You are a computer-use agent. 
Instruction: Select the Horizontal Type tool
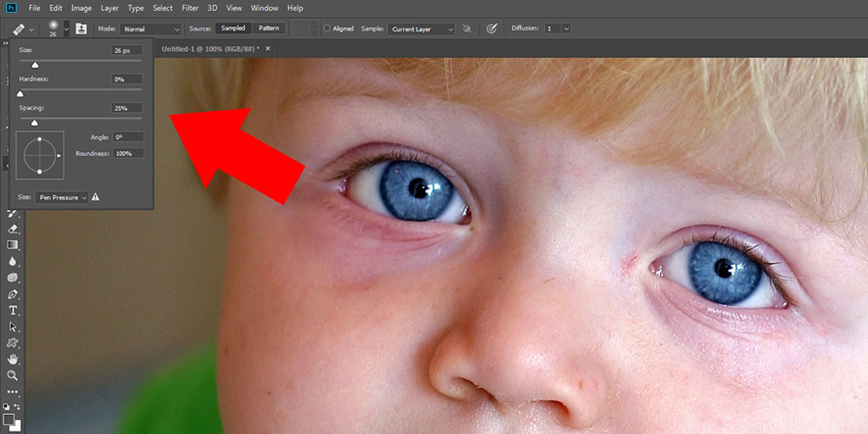(13, 310)
